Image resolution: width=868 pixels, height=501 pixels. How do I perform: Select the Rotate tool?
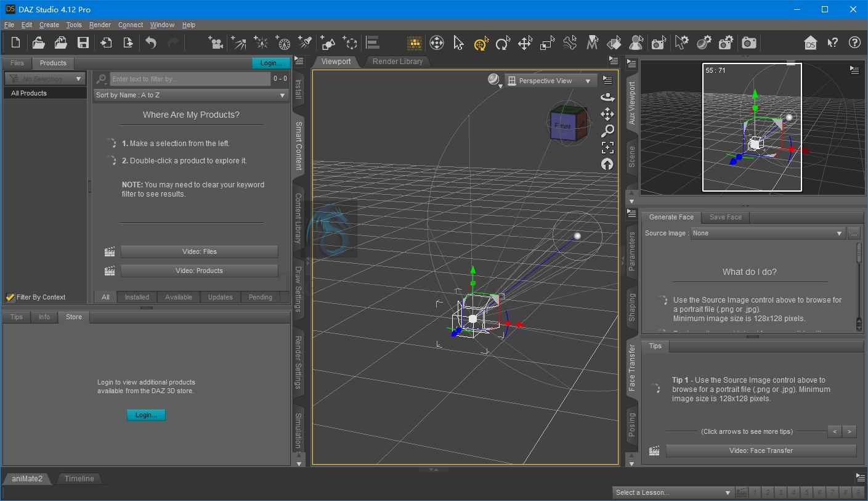pyautogui.click(x=503, y=43)
